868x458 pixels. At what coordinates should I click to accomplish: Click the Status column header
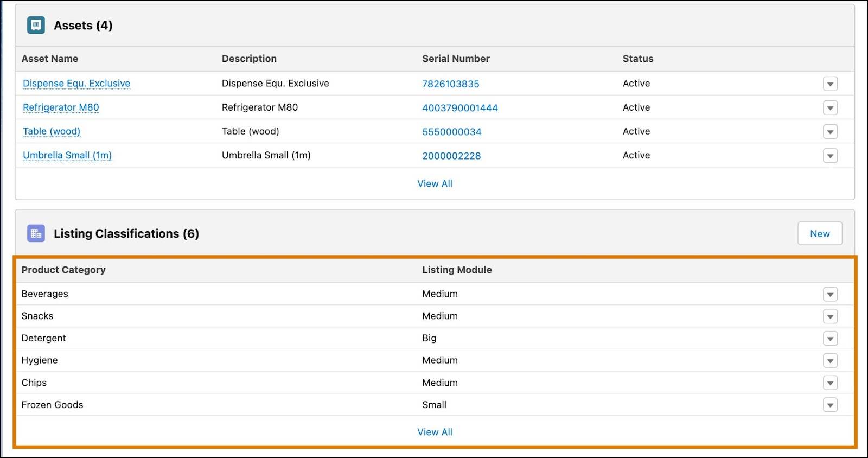[638, 59]
